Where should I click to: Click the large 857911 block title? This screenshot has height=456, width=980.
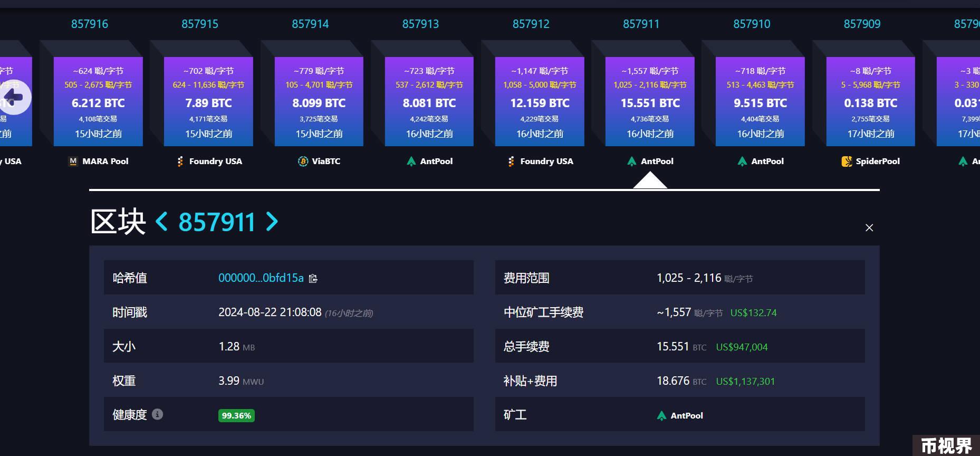[x=217, y=222]
